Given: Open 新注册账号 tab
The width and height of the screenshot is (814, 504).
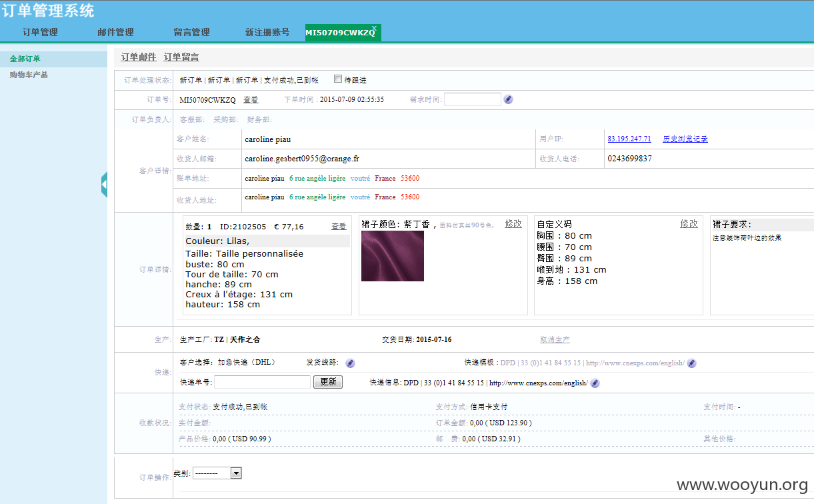Looking at the screenshot, I should tap(267, 32).
